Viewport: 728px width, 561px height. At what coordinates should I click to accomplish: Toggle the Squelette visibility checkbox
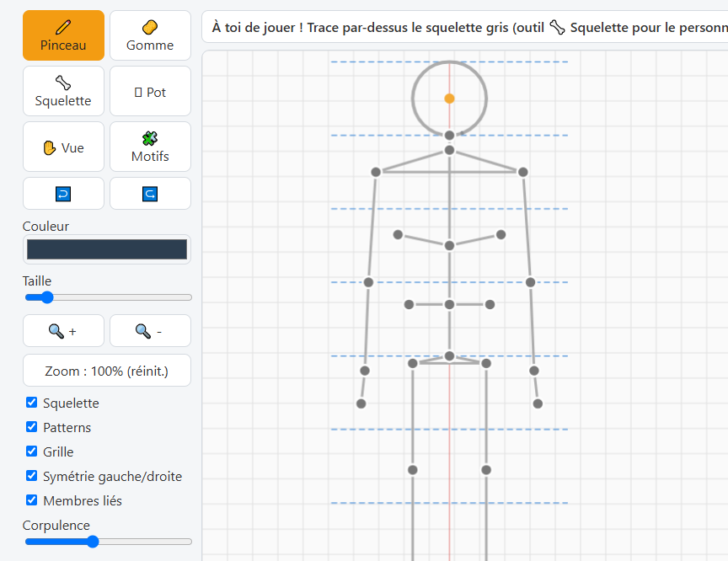tap(31, 403)
